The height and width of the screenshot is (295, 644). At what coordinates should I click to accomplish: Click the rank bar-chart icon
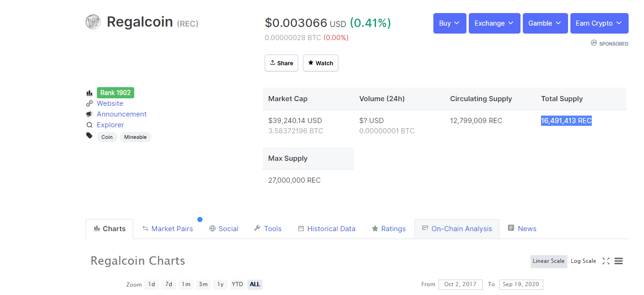pos(89,93)
